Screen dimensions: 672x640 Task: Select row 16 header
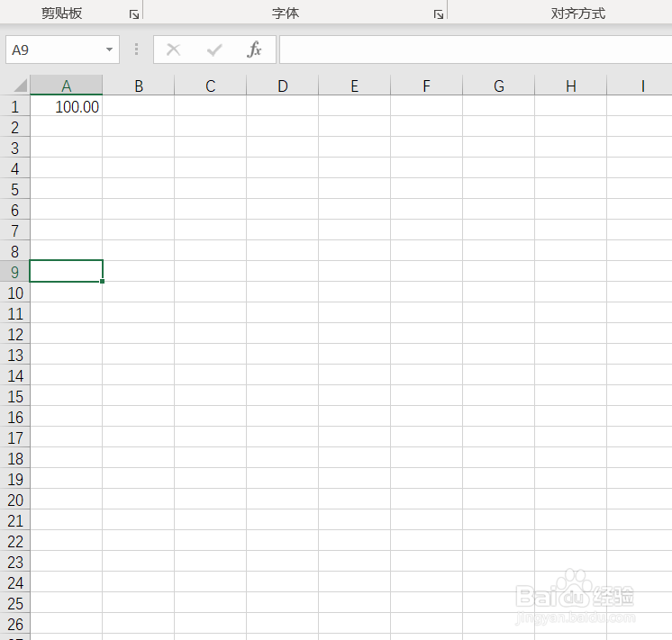click(x=15, y=417)
